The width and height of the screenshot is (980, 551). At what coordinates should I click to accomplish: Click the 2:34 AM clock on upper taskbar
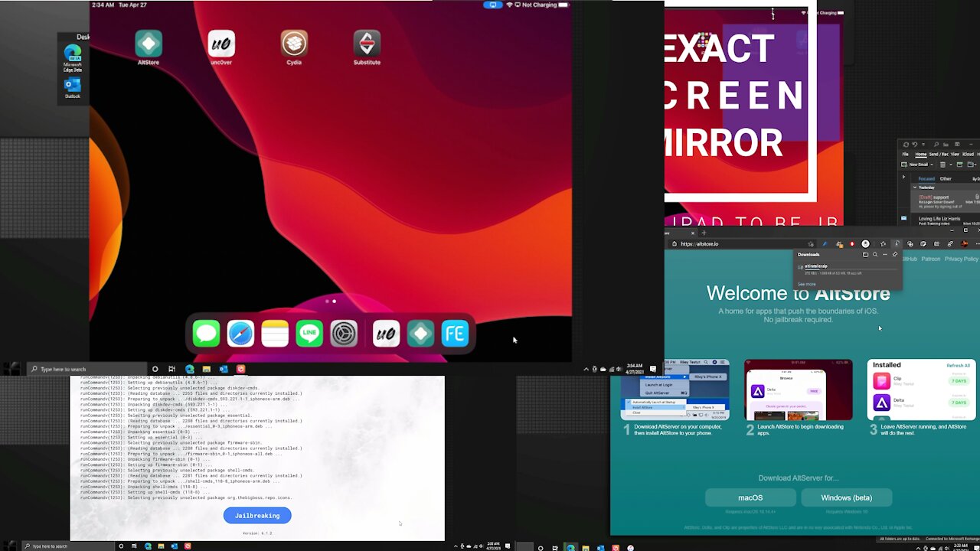635,369
